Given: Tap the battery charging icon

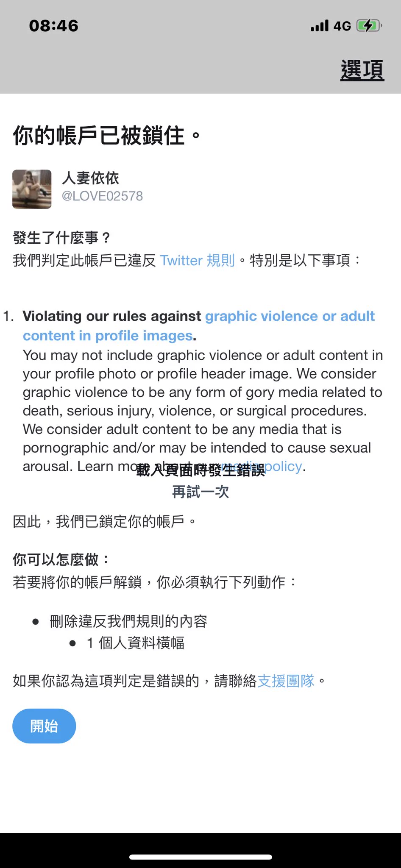Looking at the screenshot, I should [x=369, y=26].
